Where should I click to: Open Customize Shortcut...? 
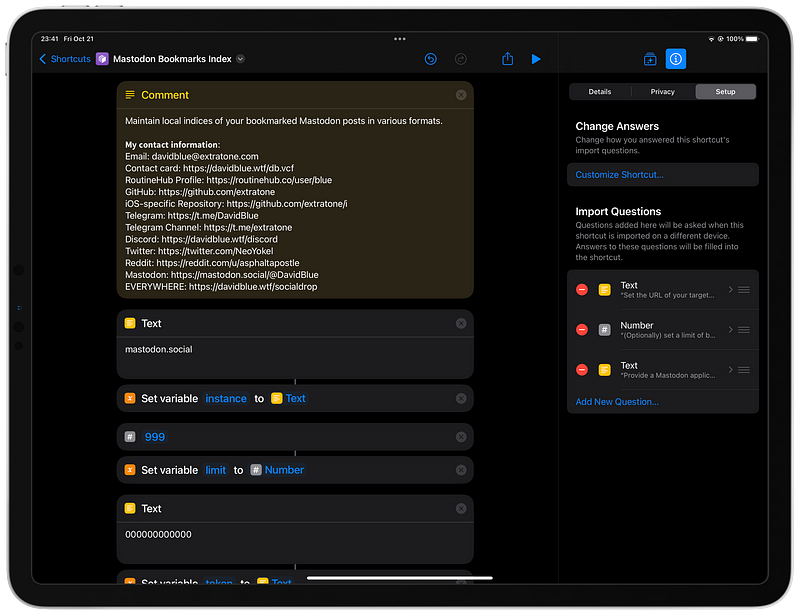662,175
